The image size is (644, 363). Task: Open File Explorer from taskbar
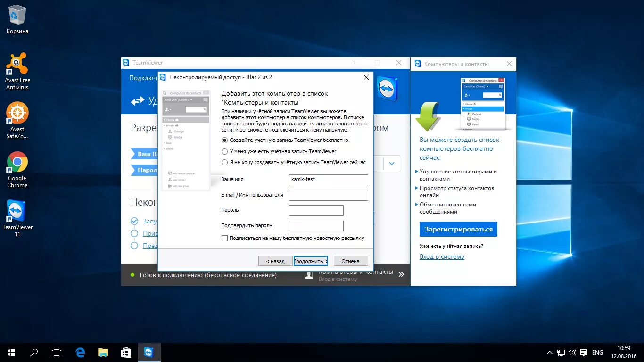coord(103,352)
